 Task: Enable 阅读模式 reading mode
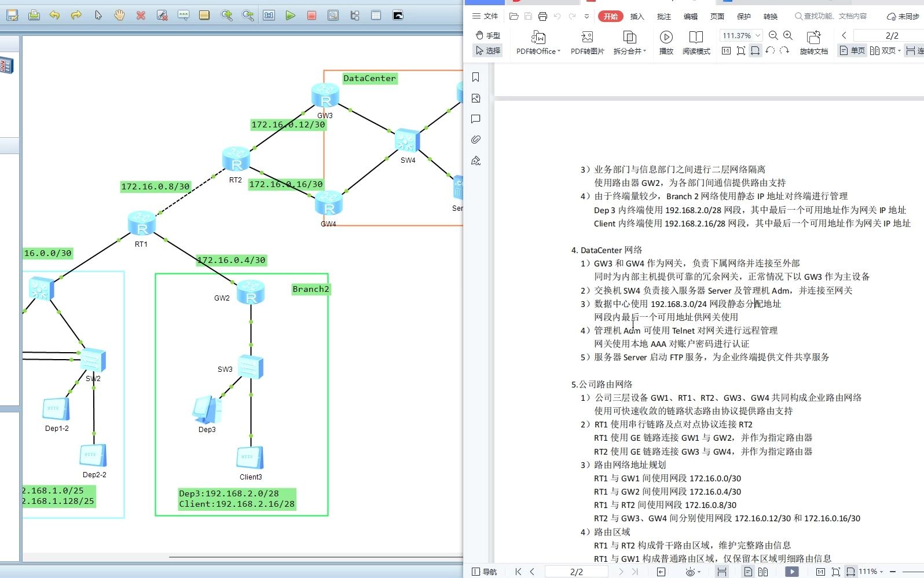(696, 43)
